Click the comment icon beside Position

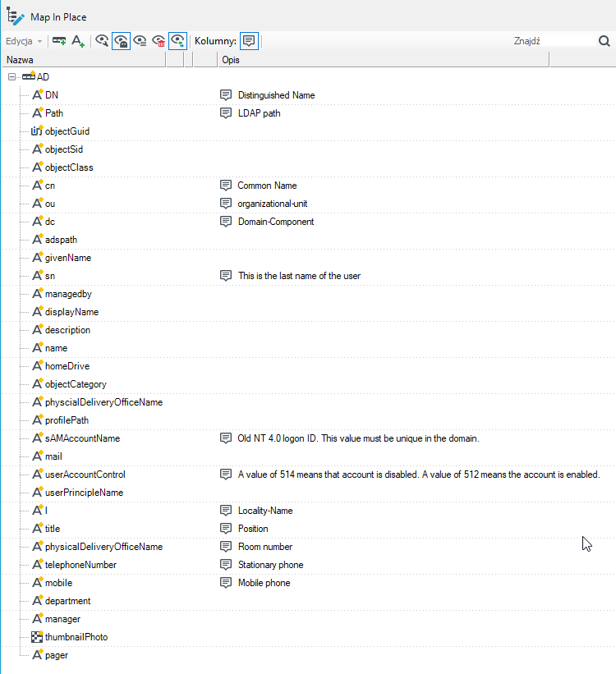(x=226, y=529)
